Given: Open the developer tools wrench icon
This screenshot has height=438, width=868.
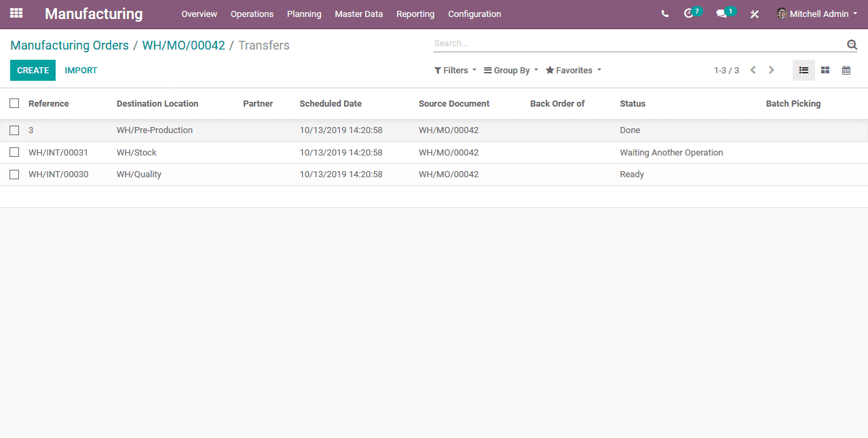Looking at the screenshot, I should (x=754, y=14).
